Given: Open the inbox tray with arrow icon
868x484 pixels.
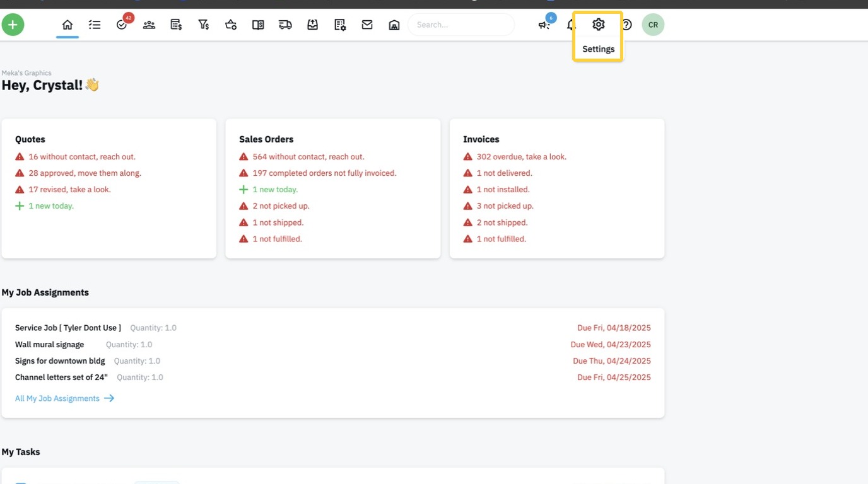Looking at the screenshot, I should click(x=313, y=25).
